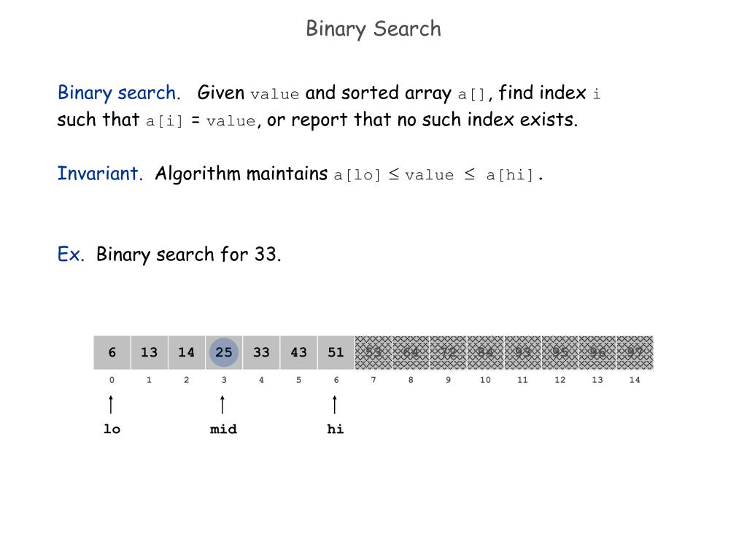This screenshot has width=747, height=560.
Task: Click the crossed-out cell at index 7
Action: [373, 352]
